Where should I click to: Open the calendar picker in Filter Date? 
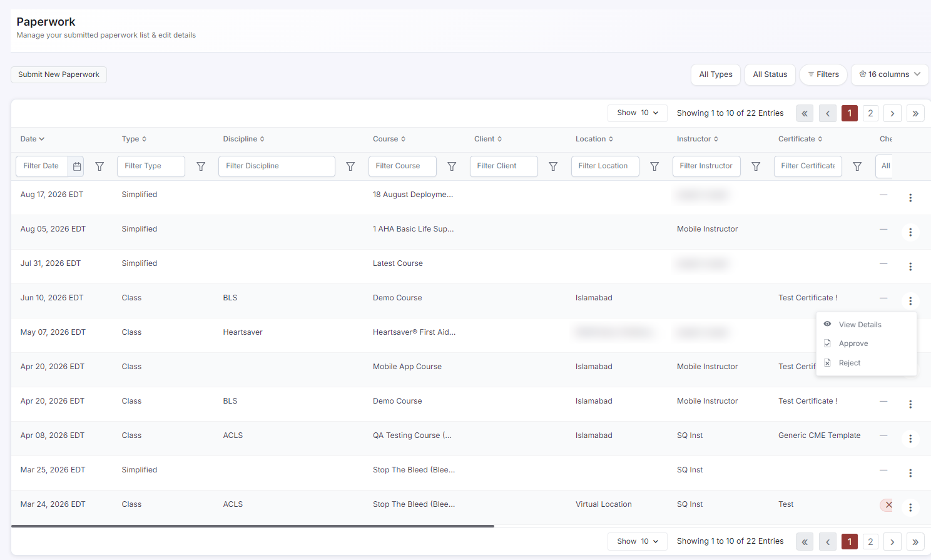click(x=77, y=166)
